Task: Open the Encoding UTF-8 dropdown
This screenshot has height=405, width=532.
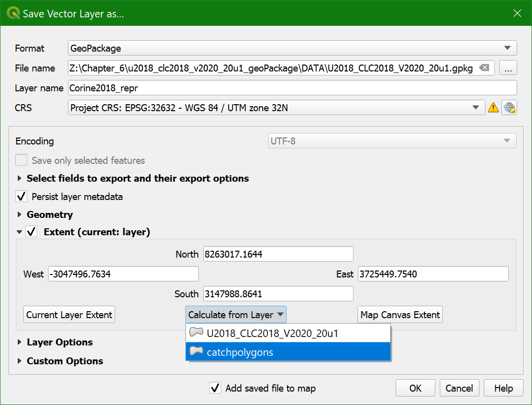Action: click(x=392, y=140)
